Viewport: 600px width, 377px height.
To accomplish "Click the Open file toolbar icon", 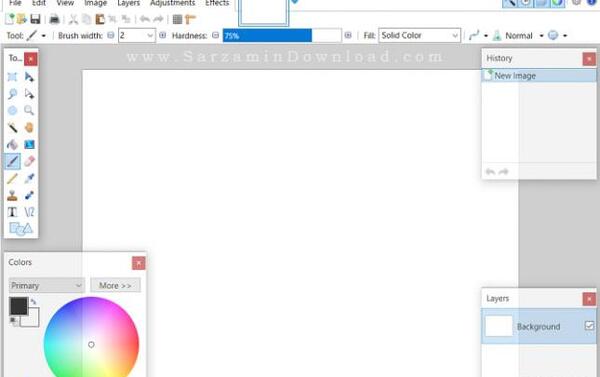I will tap(22, 19).
